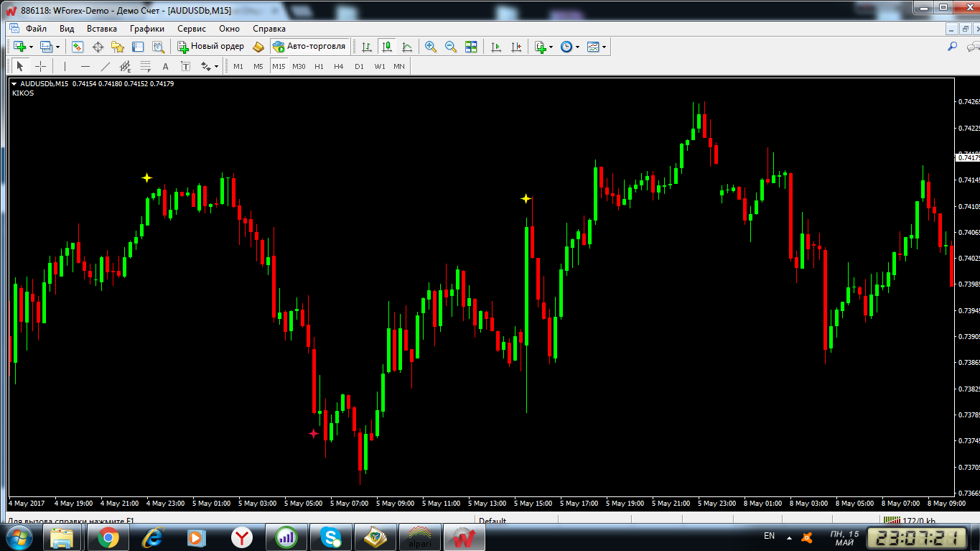The image size is (980, 551).
Task: Zoom in on the chart
Action: [x=431, y=47]
